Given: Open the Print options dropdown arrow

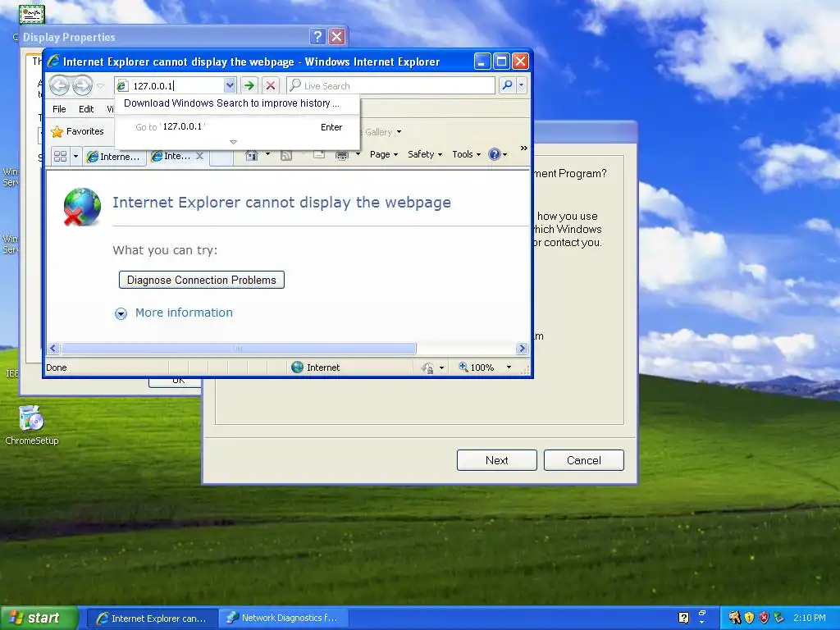Looking at the screenshot, I should pyautogui.click(x=358, y=154).
